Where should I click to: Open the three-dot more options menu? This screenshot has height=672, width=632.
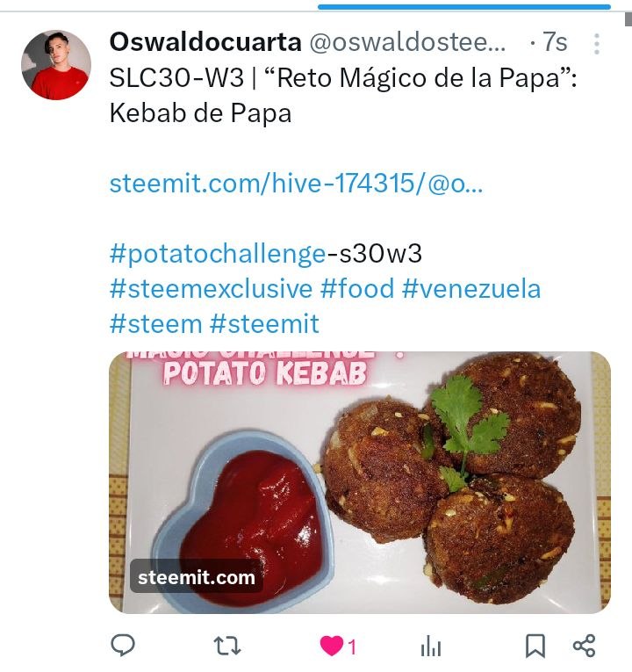(597, 44)
